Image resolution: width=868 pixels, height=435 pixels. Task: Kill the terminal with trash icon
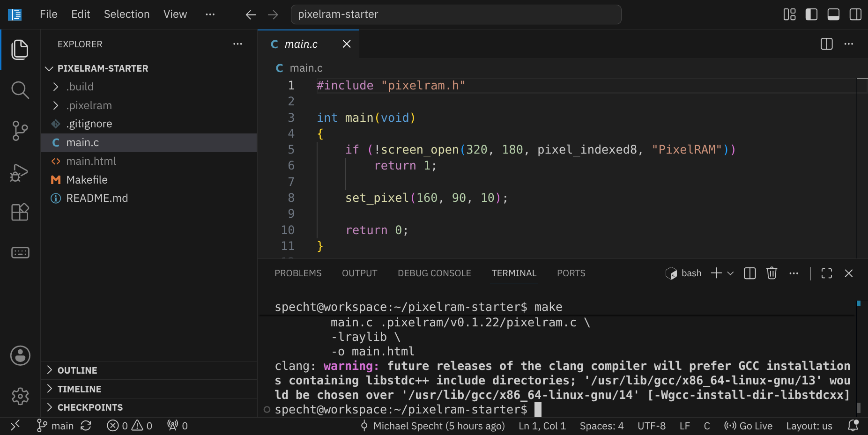[772, 273]
